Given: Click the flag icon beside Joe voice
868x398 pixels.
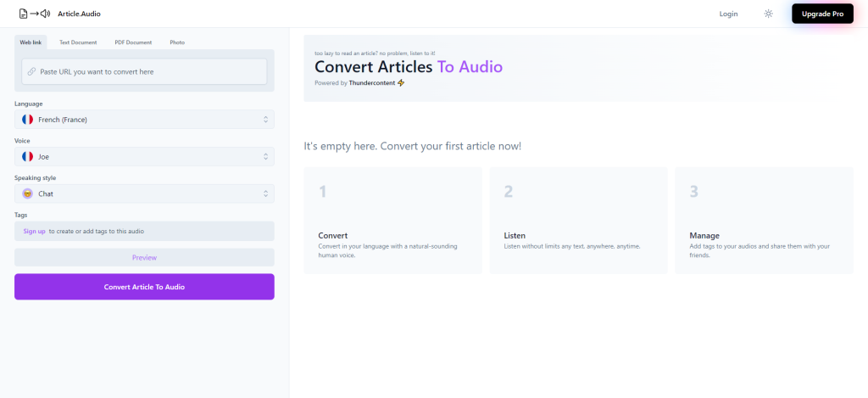Looking at the screenshot, I should (x=27, y=157).
